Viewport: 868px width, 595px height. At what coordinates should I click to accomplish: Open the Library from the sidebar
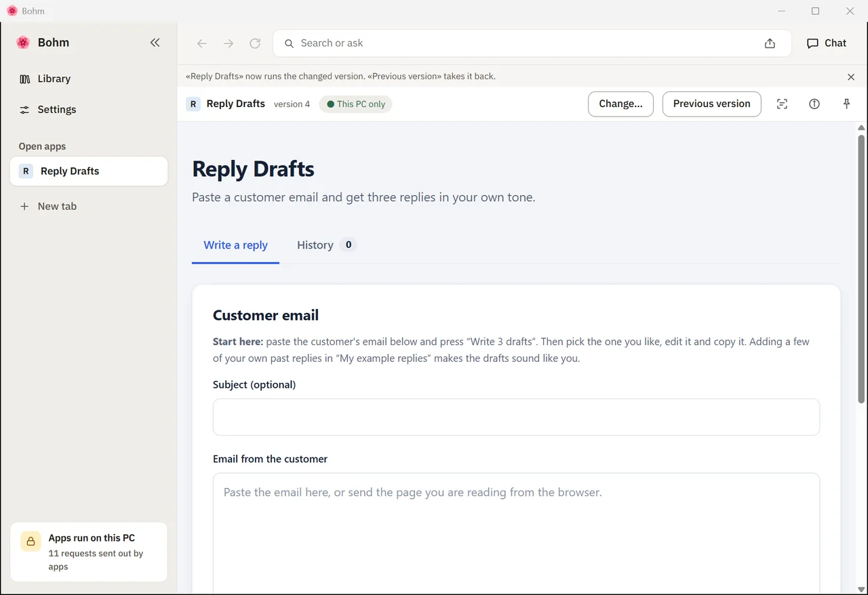click(45, 79)
